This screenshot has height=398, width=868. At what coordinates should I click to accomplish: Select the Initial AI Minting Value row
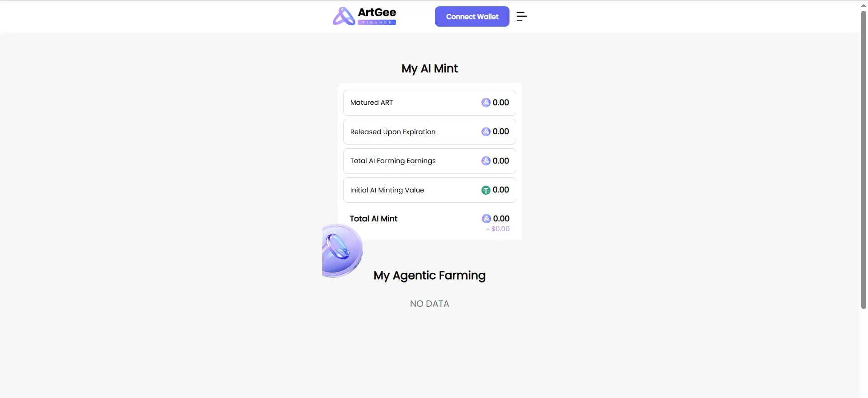click(429, 190)
